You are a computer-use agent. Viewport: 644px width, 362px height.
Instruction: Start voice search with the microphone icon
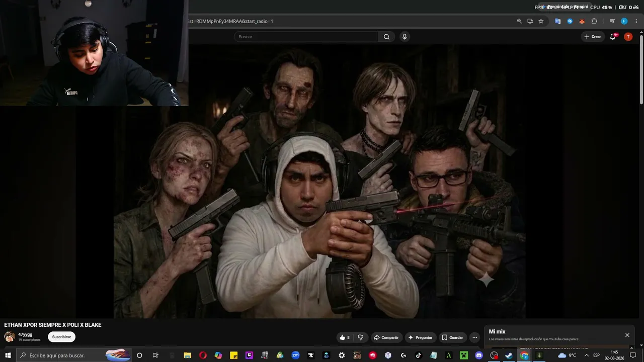pyautogui.click(x=404, y=37)
